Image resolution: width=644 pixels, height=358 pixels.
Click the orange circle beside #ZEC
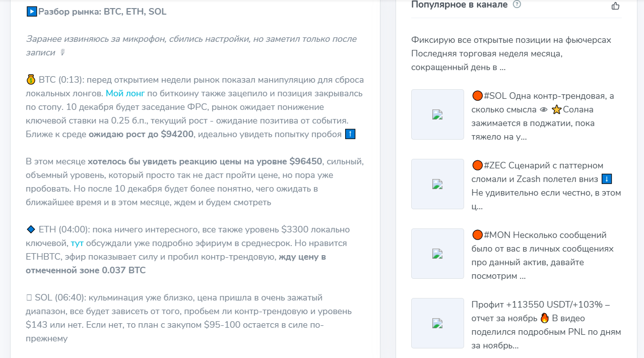(477, 165)
